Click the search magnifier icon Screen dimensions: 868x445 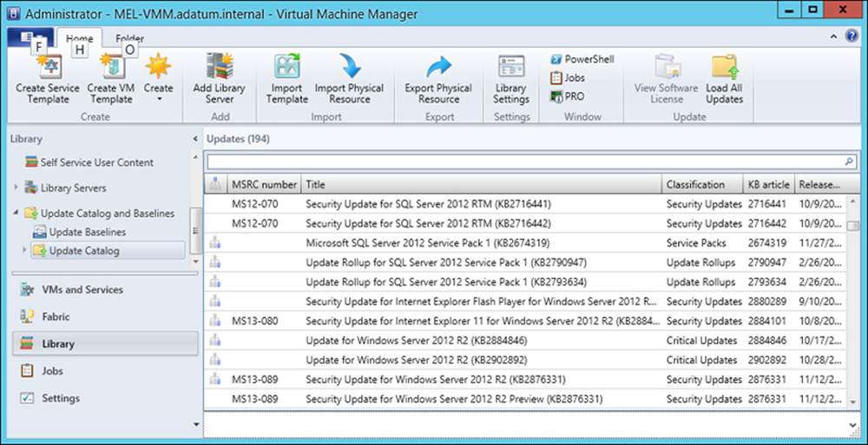849,161
